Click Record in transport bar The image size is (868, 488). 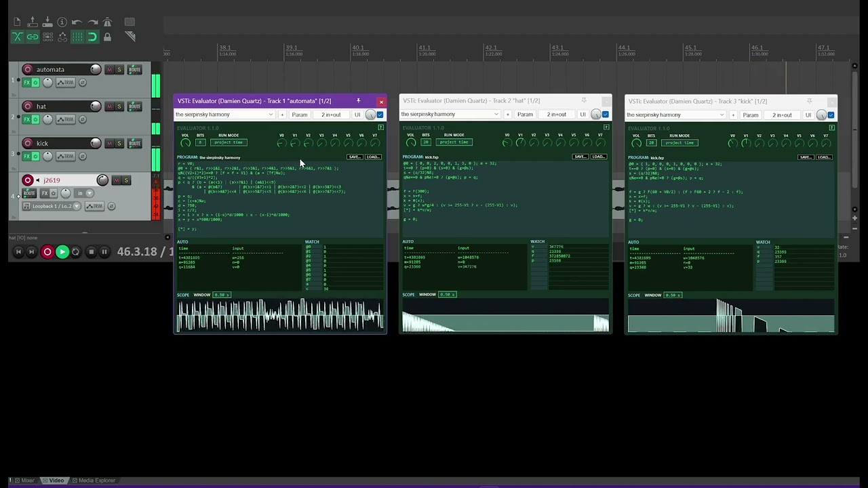47,252
